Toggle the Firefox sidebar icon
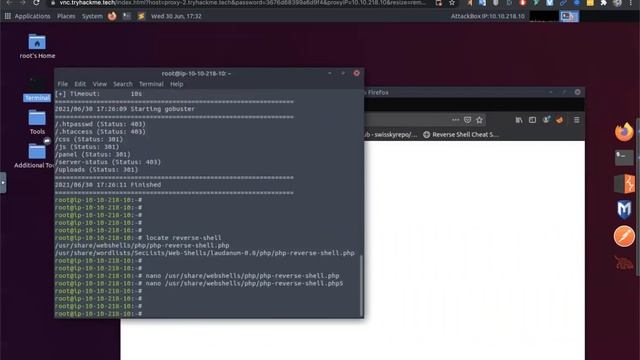The image size is (640, 360). pyautogui.click(x=532, y=120)
